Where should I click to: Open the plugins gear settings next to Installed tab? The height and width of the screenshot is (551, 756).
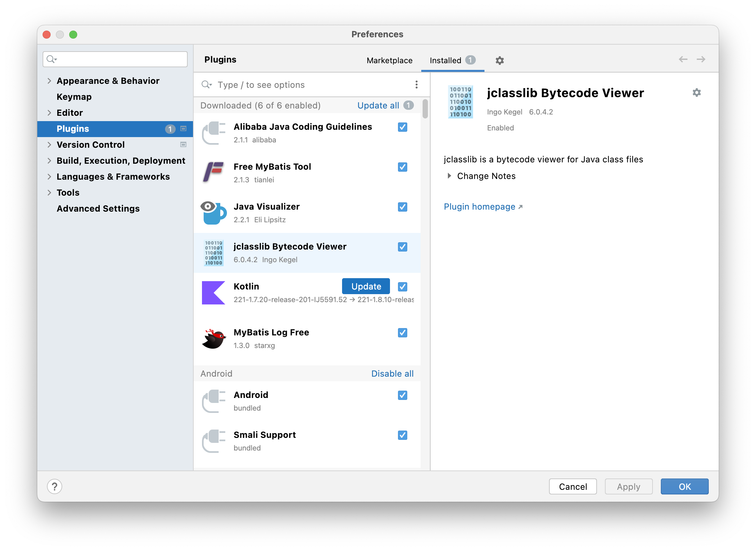click(499, 60)
